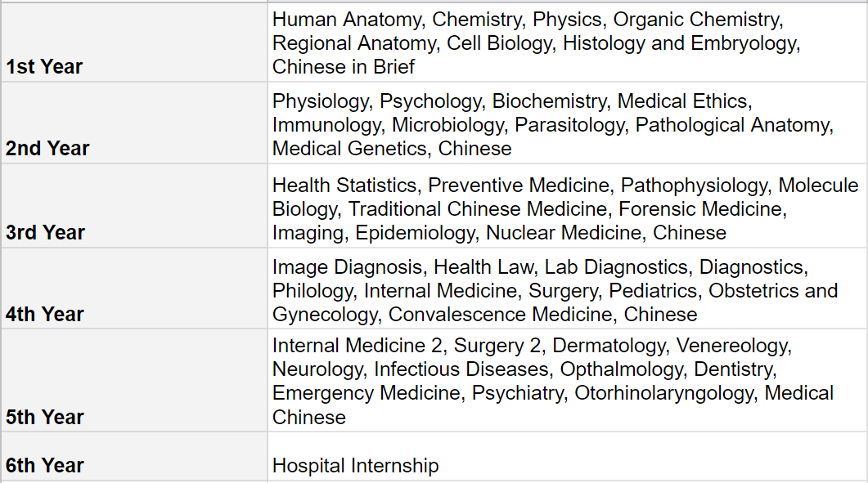Click the 1st Year row label
The width and height of the screenshot is (868, 483).
44,67
